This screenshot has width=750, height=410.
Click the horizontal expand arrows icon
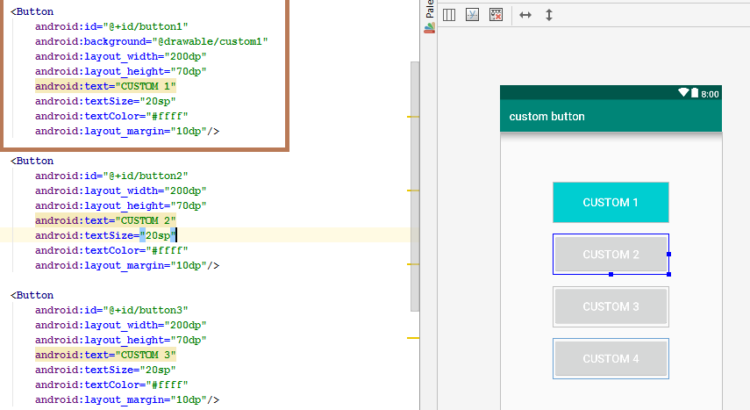[x=526, y=15]
